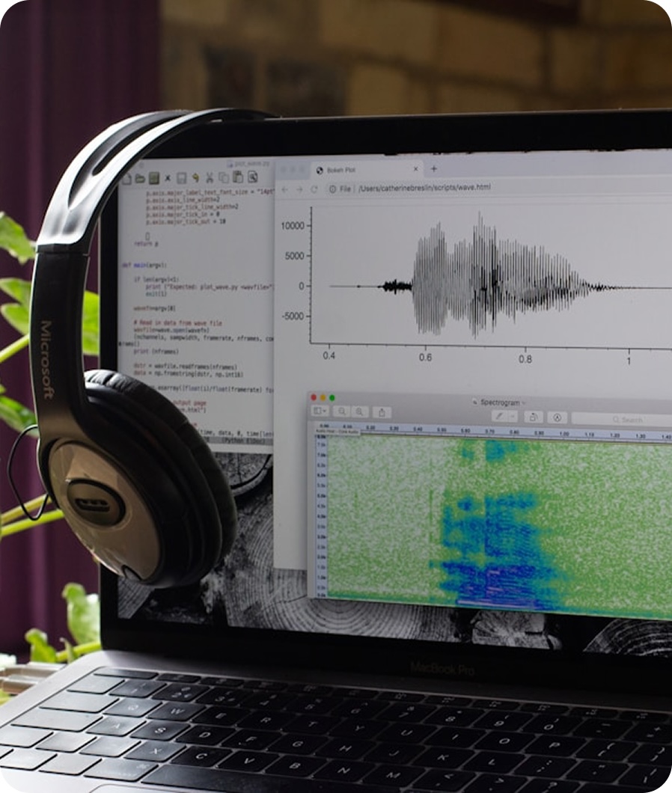Click the scissors cut icon in Emacs toolbar
Viewport: 672px width, 793px height.
click(210, 178)
